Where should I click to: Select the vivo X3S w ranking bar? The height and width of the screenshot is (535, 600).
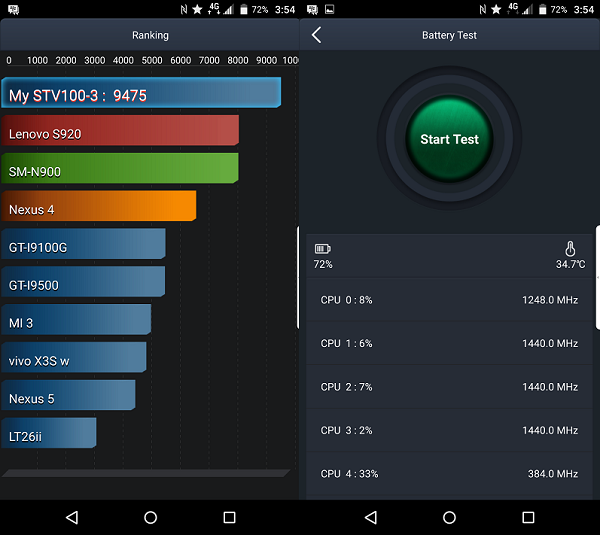click(x=74, y=357)
